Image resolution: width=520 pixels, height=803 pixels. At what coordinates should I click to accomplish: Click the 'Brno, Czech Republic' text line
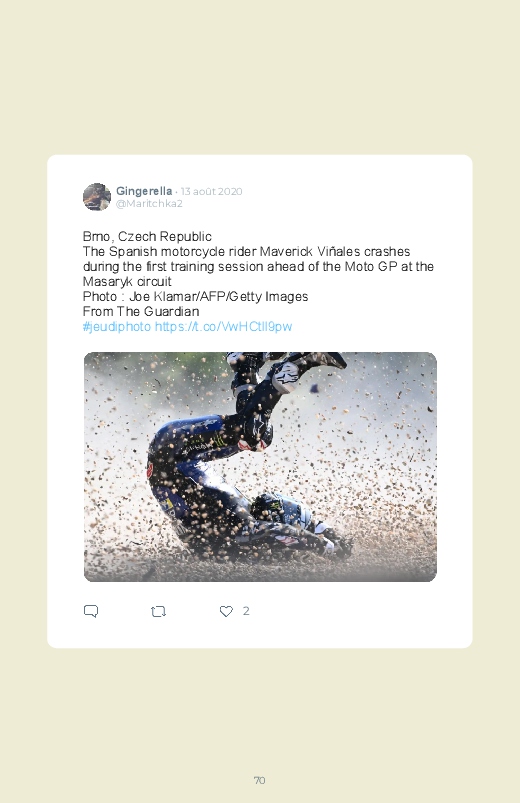pos(147,237)
